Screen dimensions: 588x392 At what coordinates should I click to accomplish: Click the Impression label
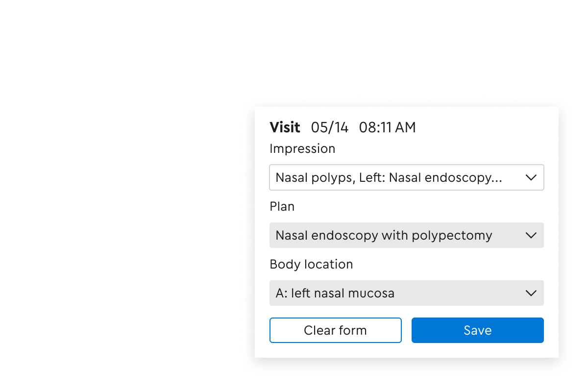[x=302, y=148]
